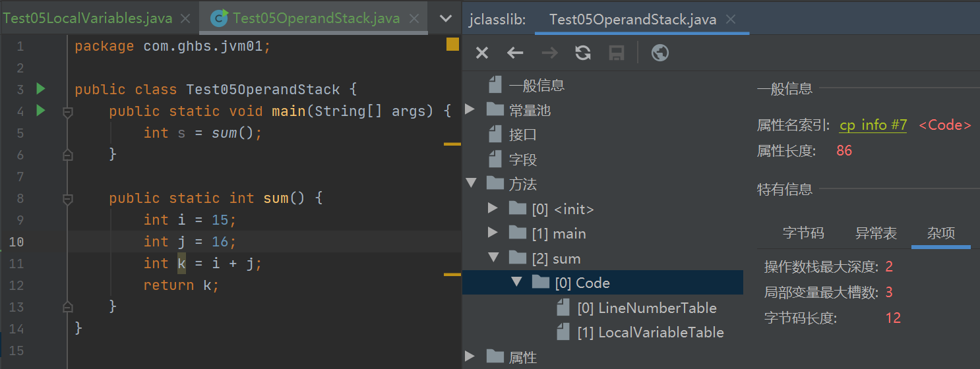Click the <Code> attribute name text
The width and height of the screenshot is (980, 369).
tap(944, 125)
